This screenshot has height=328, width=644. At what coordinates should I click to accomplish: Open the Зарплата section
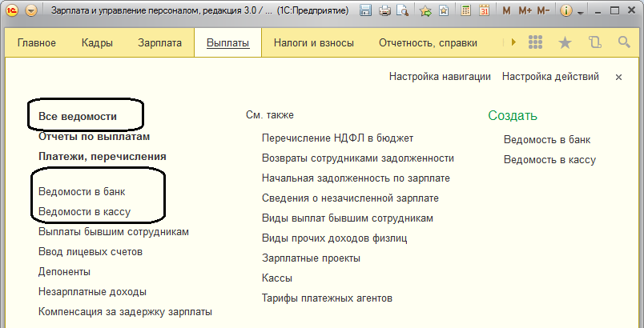pos(159,42)
